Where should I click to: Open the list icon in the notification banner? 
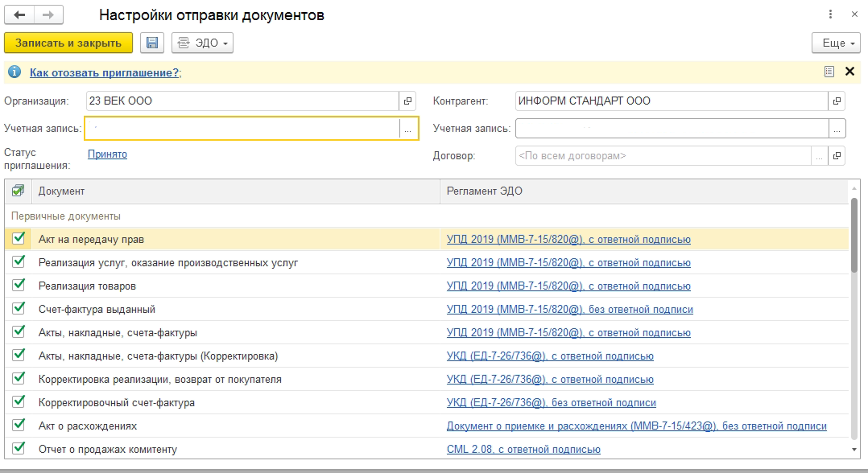[829, 71]
